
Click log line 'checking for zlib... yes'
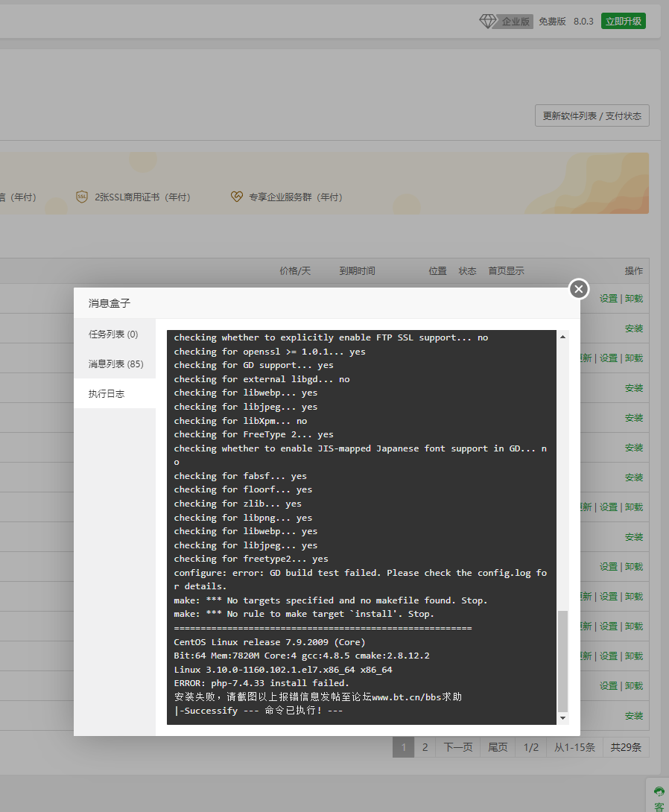tap(238, 504)
